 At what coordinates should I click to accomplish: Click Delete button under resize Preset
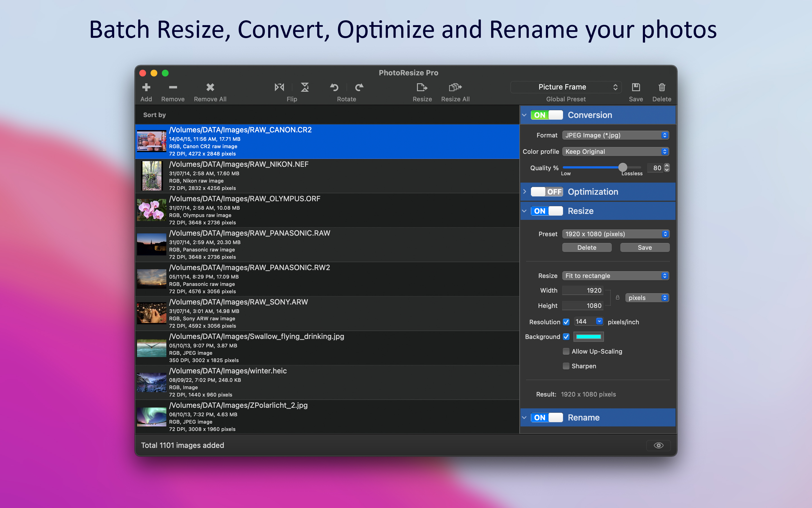click(586, 248)
